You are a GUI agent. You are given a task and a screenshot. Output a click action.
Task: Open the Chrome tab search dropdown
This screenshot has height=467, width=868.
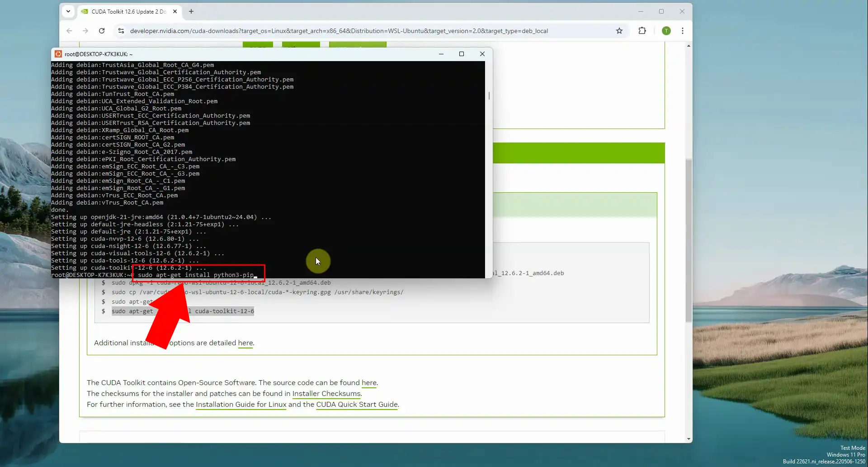(68, 11)
